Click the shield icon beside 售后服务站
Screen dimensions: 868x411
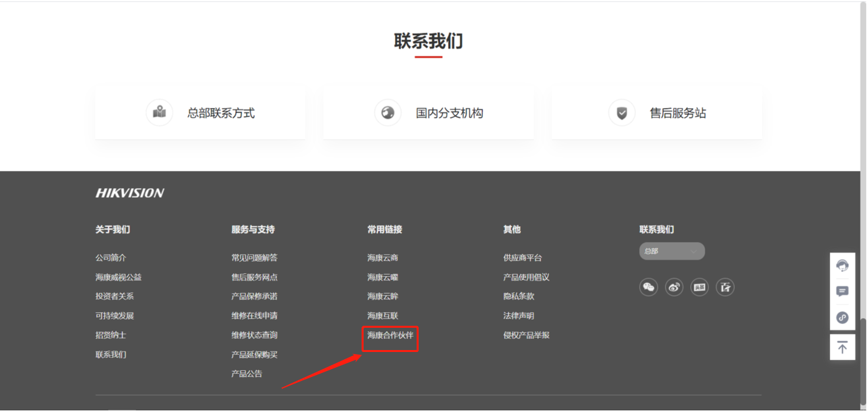click(622, 113)
